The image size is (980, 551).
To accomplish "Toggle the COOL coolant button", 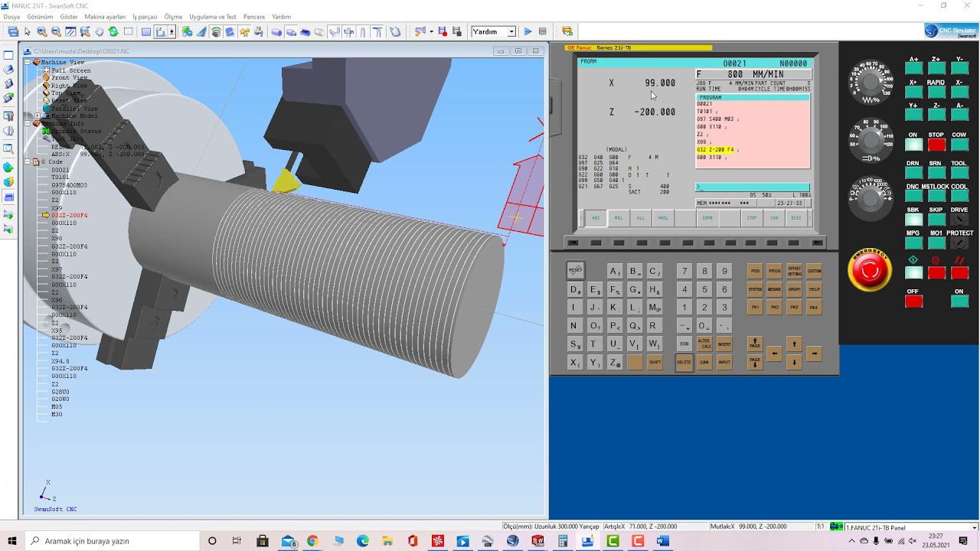I will pyautogui.click(x=959, y=197).
